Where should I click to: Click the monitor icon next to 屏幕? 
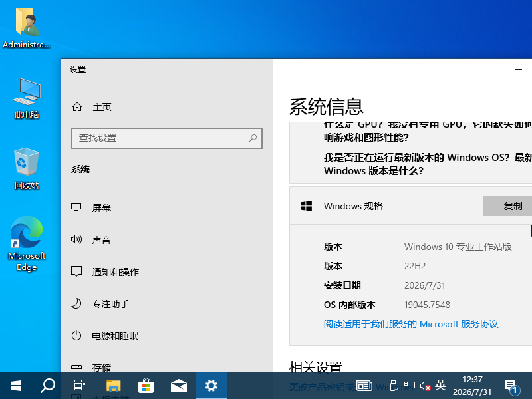(76, 207)
